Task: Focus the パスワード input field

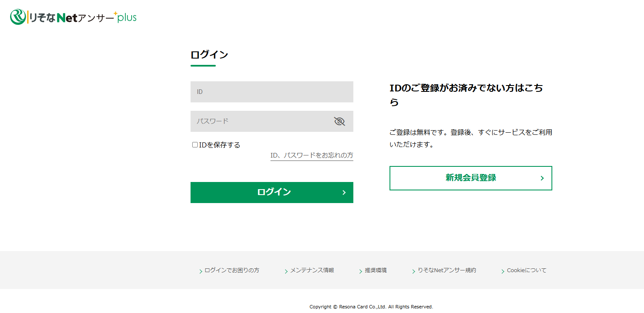Action: pos(261,121)
